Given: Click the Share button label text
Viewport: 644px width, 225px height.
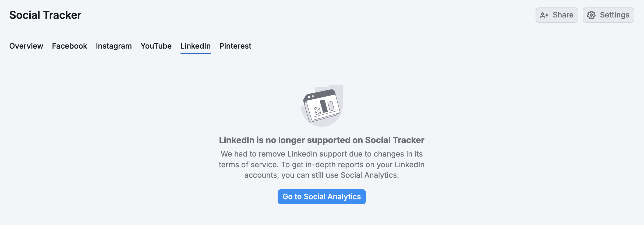Looking at the screenshot, I should click(563, 15).
